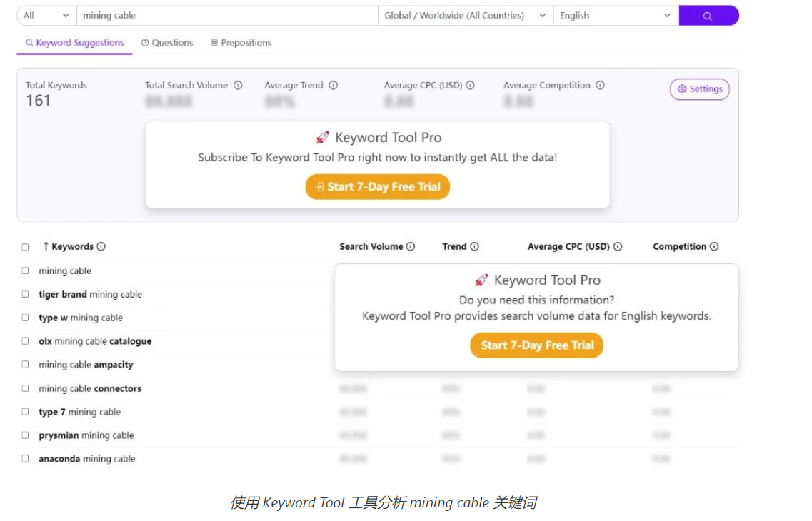This screenshot has height=521, width=812.
Task: Check 'mining cable ampacity' checkbox
Action: [x=25, y=364]
